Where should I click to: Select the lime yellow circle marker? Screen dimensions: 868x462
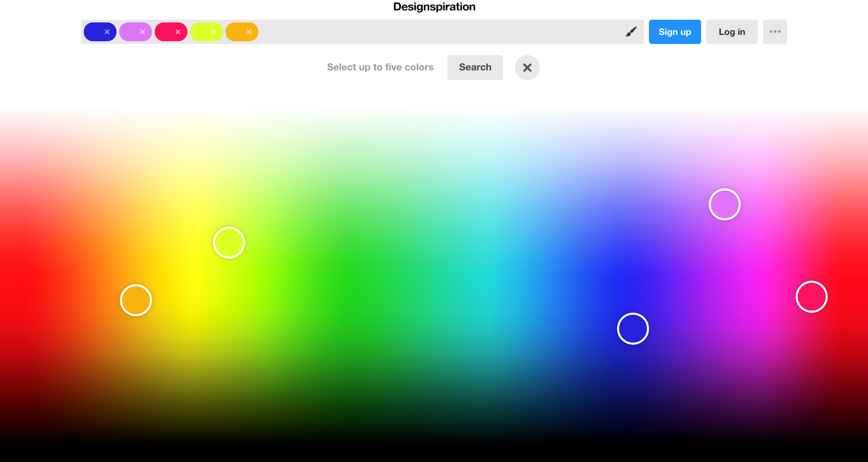(229, 242)
